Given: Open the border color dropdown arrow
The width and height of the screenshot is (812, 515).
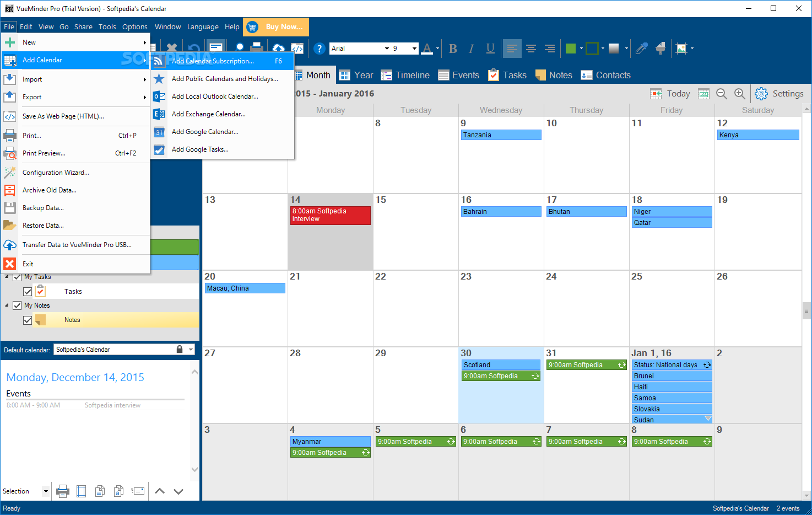Looking at the screenshot, I should click(603, 49).
